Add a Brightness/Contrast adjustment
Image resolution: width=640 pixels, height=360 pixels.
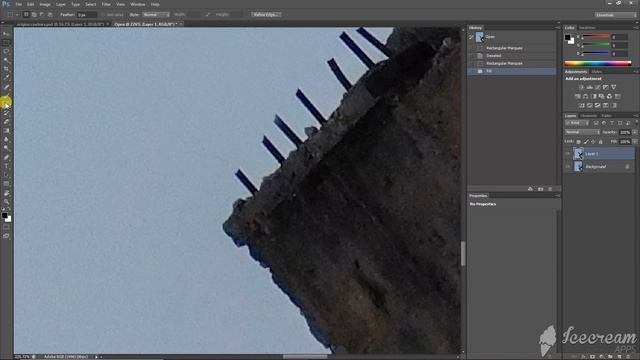[581, 87]
